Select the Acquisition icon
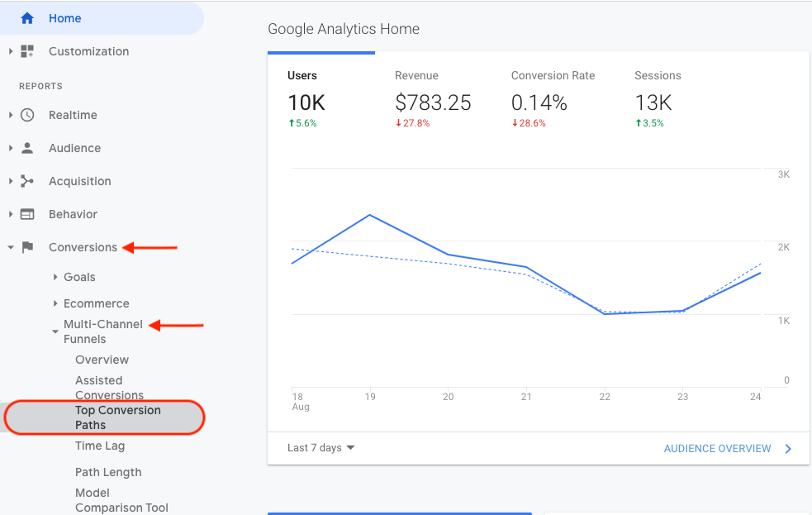Image resolution: width=812 pixels, height=515 pixels. point(27,181)
